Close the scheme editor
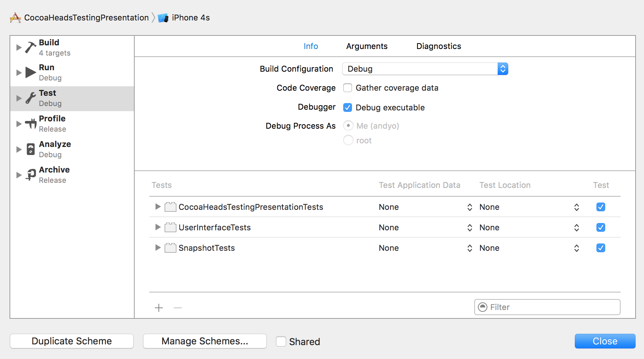The height and width of the screenshot is (359, 644). click(605, 341)
